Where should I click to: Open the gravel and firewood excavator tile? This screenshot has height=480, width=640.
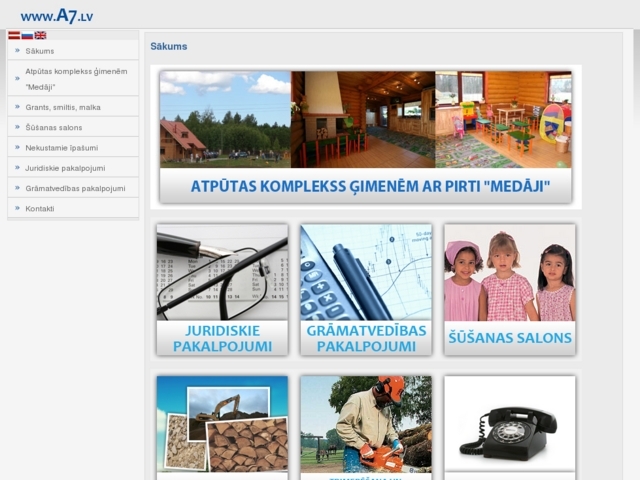[x=222, y=428]
